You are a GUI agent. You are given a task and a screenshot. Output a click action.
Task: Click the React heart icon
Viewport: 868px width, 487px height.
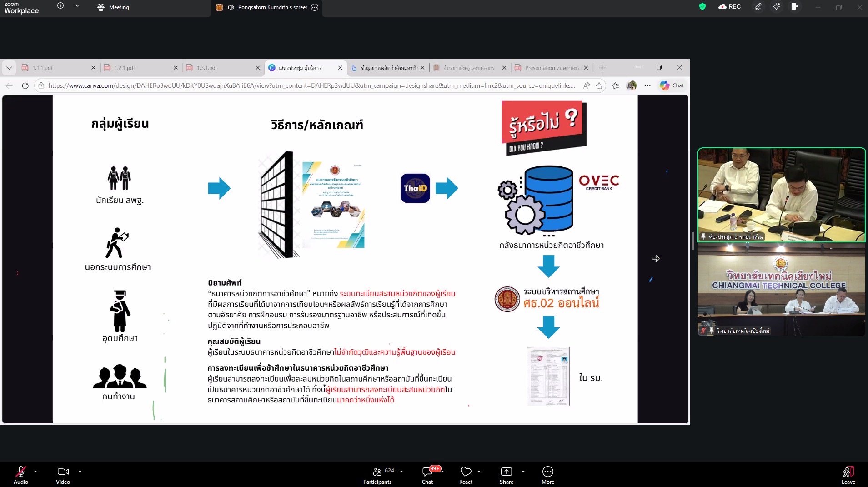[x=466, y=474]
